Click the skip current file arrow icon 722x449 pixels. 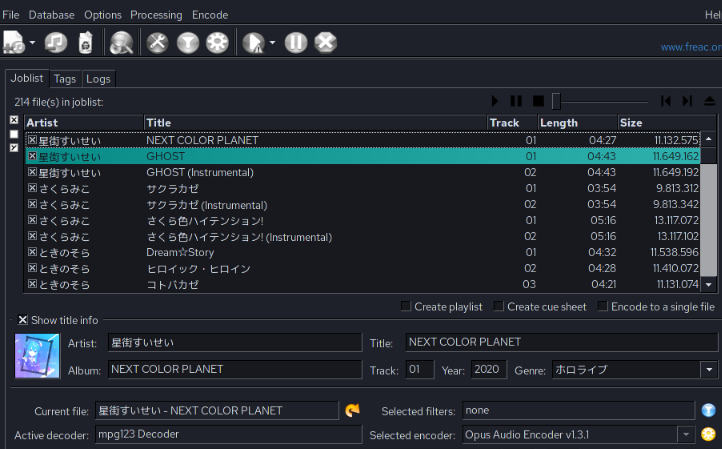[352, 410]
